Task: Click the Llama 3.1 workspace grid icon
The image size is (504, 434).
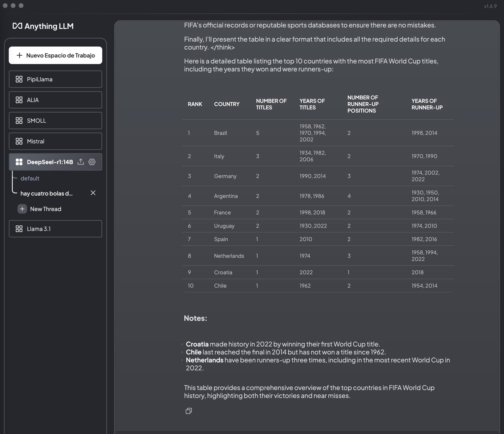Action: pos(19,229)
